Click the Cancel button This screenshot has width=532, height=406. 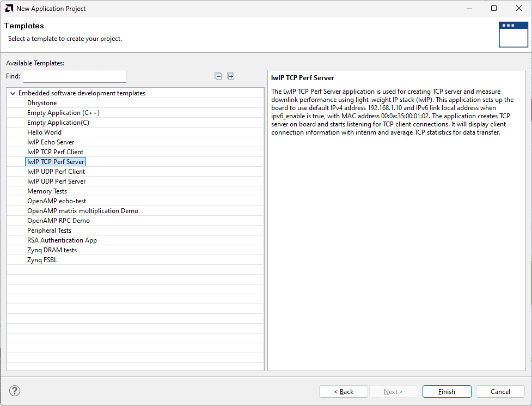pyautogui.click(x=500, y=391)
